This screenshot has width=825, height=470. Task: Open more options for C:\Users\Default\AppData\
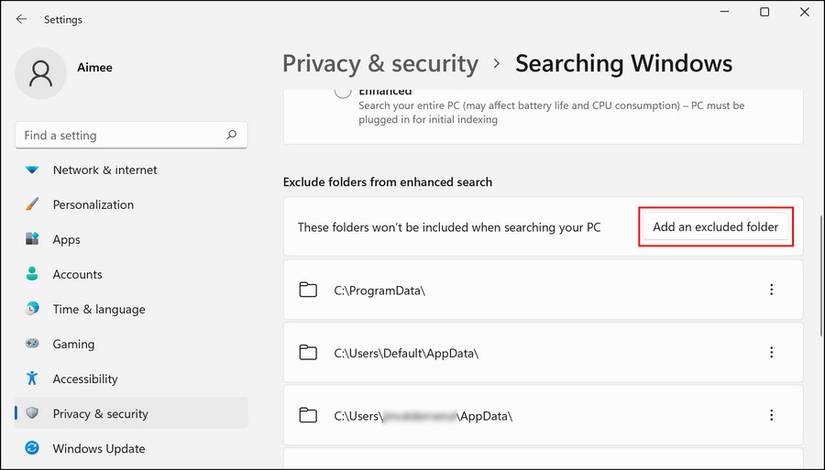tap(771, 353)
